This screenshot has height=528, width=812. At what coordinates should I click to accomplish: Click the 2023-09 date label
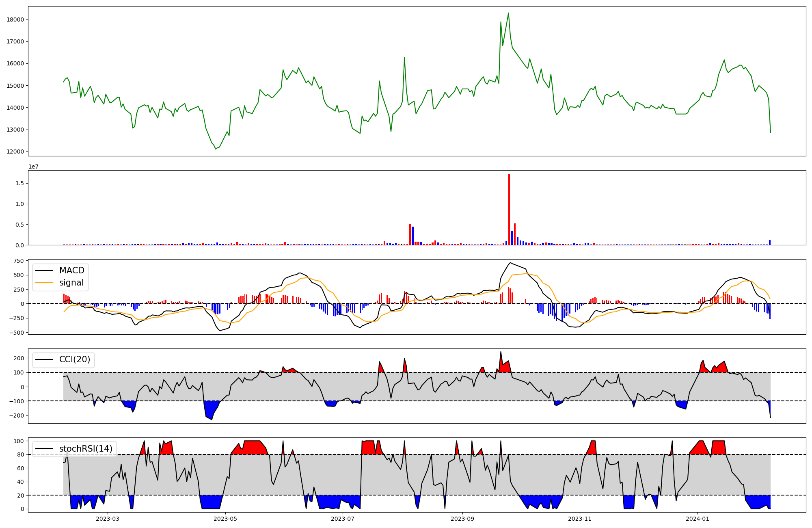click(x=462, y=519)
